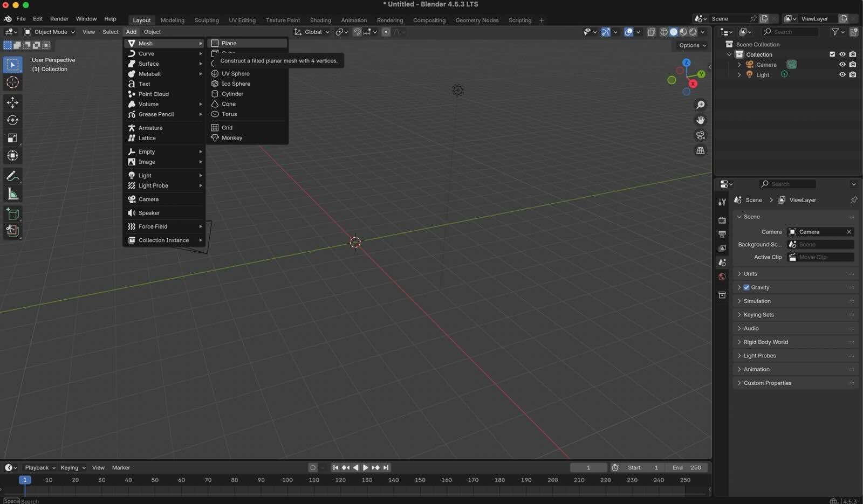Choose Monkey from the Mesh submenu
Viewport: 863px width, 504px height.
click(232, 138)
